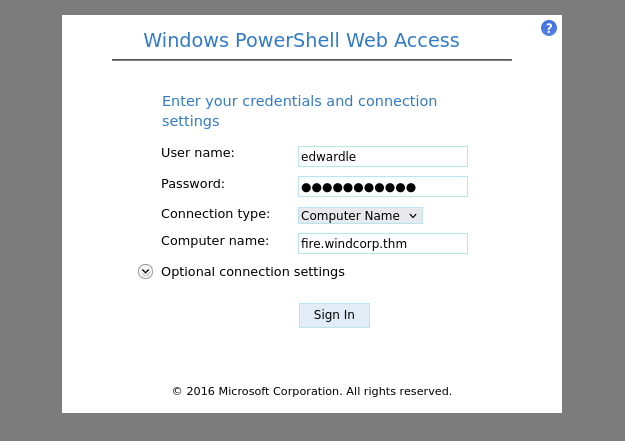Image resolution: width=625 pixels, height=441 pixels.
Task: Click the "Computer name:" label
Action: pos(215,240)
